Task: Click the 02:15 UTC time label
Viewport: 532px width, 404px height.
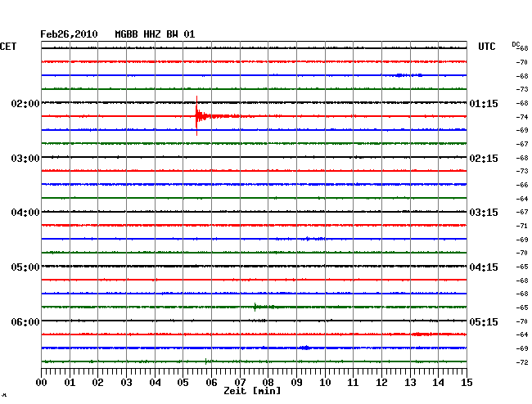Action: click(x=484, y=159)
